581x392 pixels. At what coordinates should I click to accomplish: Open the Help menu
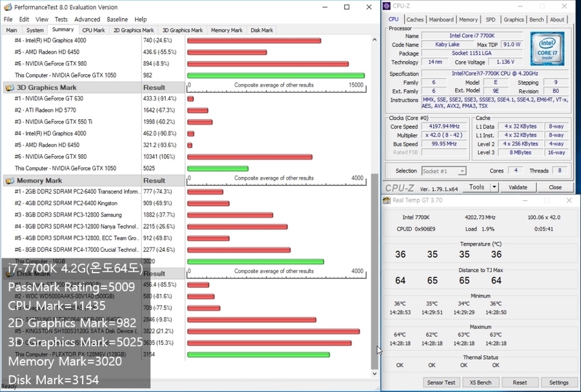coord(141,19)
